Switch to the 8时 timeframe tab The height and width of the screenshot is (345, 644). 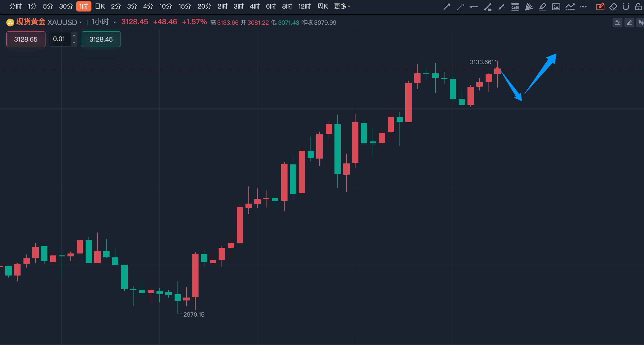click(287, 6)
